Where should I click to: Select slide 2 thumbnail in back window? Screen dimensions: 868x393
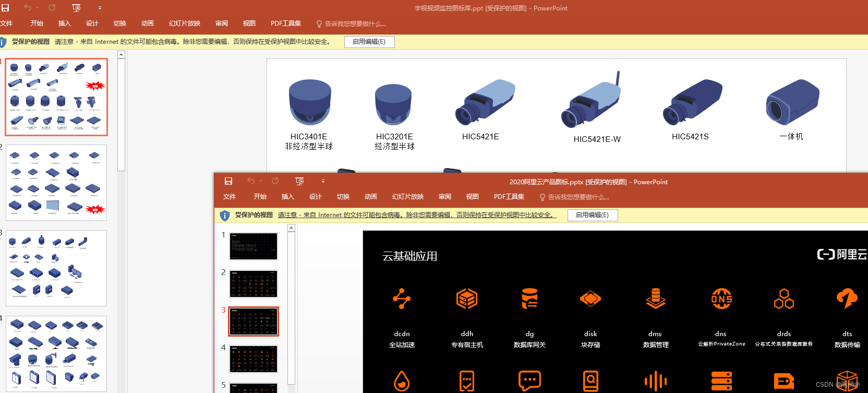[56, 183]
